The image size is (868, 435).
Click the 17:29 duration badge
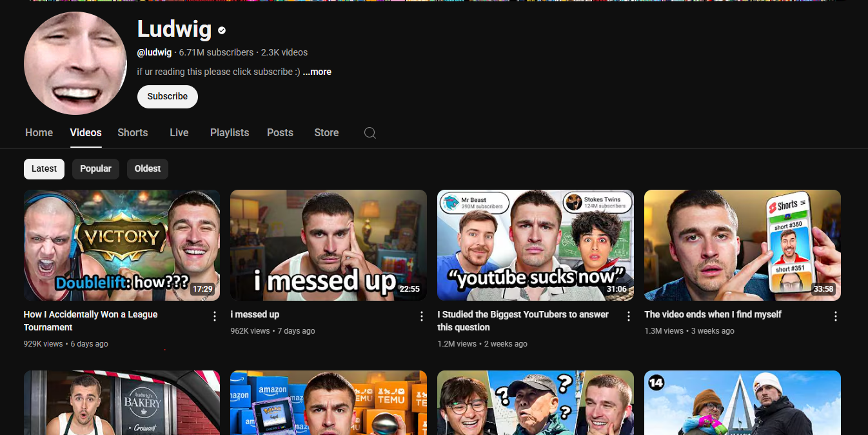[x=202, y=289]
